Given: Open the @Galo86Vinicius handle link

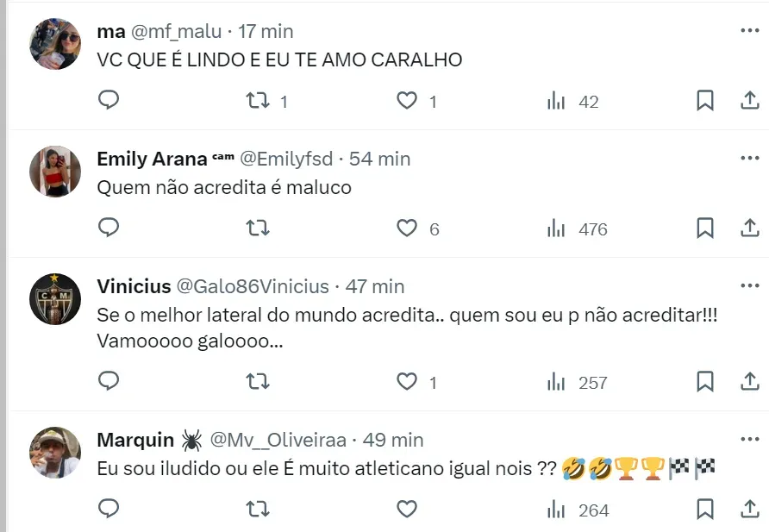Looking at the screenshot, I should [253, 286].
